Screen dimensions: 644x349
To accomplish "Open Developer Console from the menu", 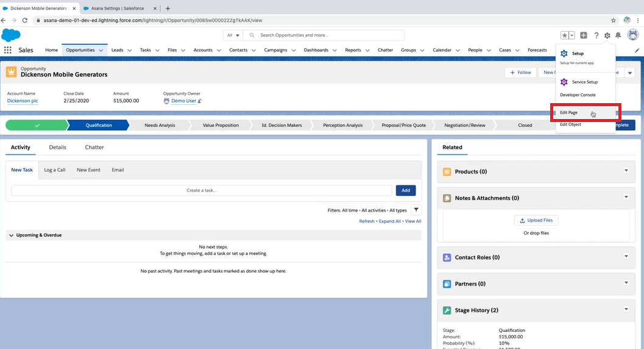I will [578, 95].
